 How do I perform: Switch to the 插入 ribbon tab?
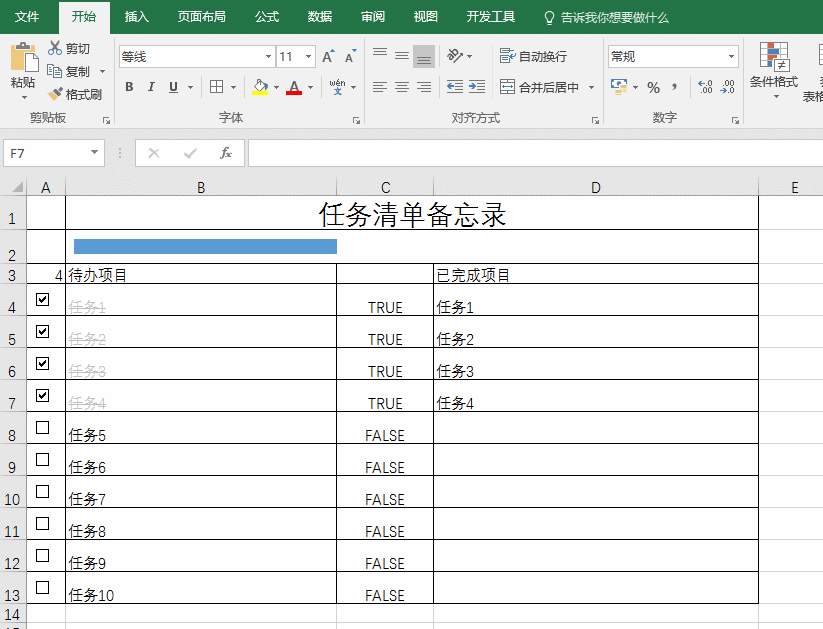point(137,17)
